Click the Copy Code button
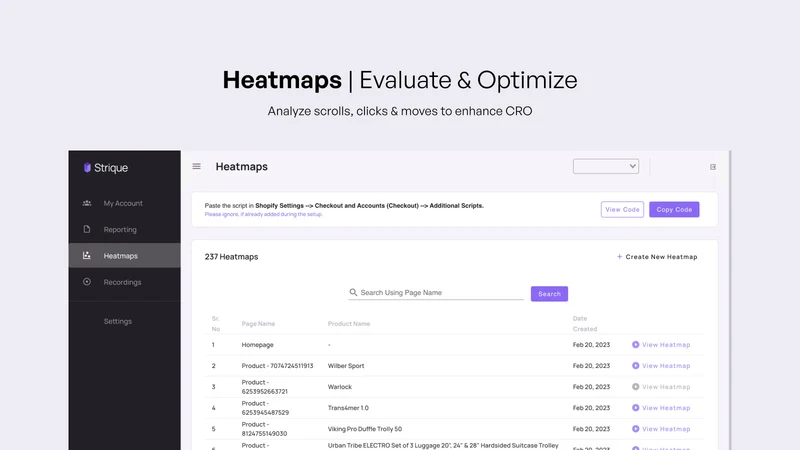The image size is (800, 450). 674,209
